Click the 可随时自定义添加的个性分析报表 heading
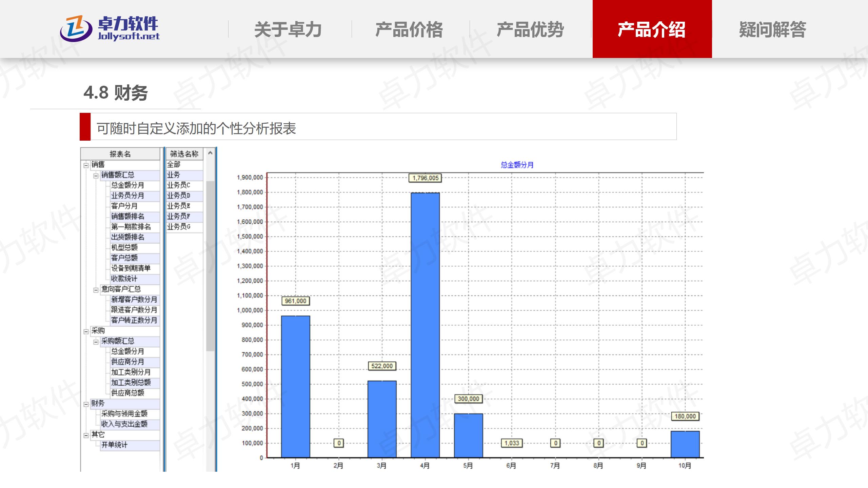 (x=196, y=128)
